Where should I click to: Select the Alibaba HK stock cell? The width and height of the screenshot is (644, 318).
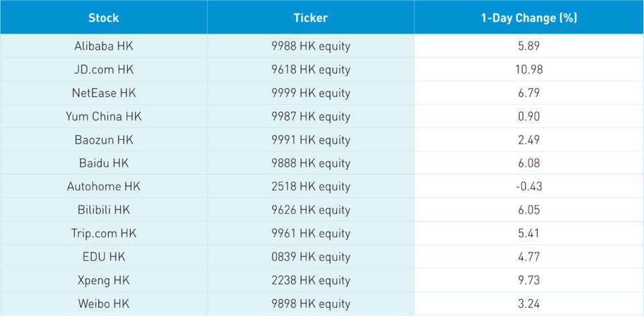pyautogui.click(x=103, y=46)
